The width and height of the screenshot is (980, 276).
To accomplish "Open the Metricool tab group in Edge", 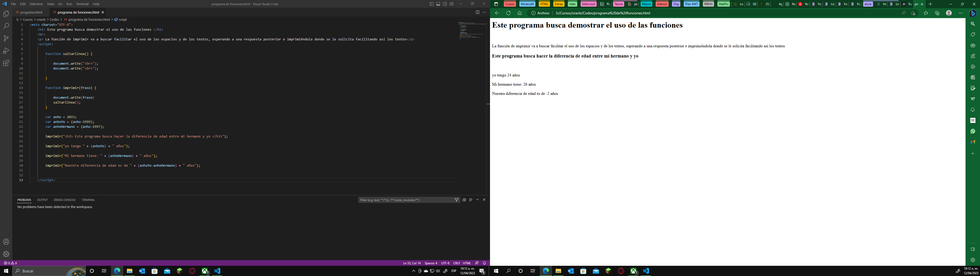I will (589, 4).
